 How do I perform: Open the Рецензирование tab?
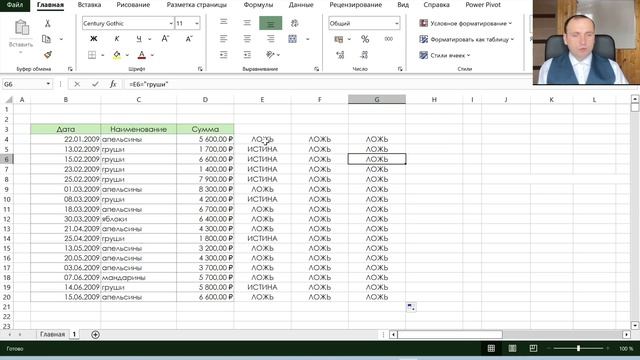click(x=356, y=5)
